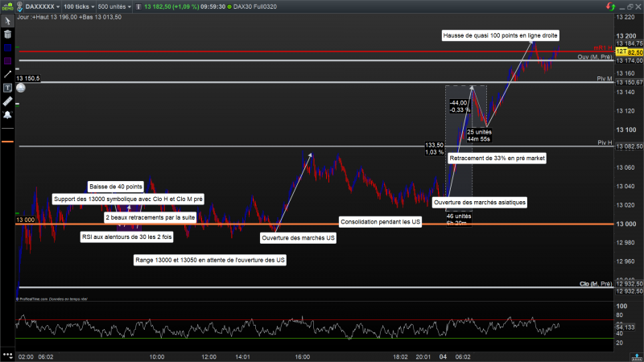
Task: Click the 'mR1 H' red resistance label
Action: point(602,48)
